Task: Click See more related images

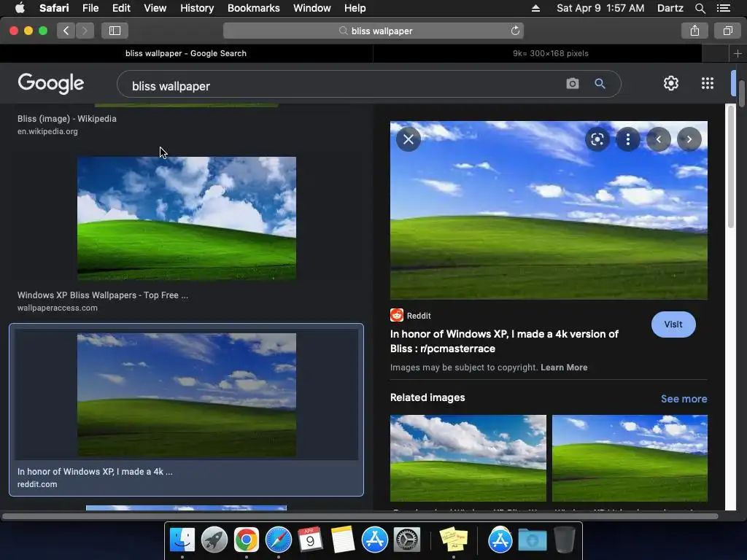Action: click(x=684, y=399)
